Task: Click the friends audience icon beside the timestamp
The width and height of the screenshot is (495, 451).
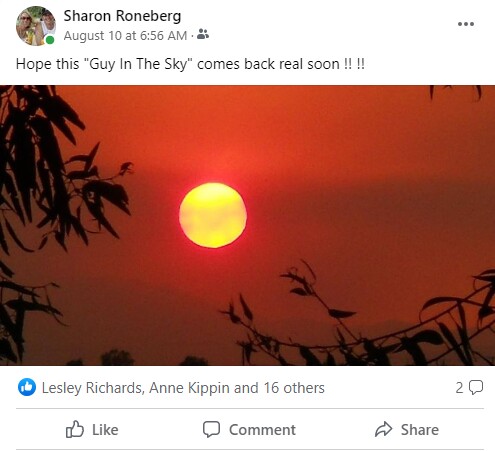Action: coord(203,34)
